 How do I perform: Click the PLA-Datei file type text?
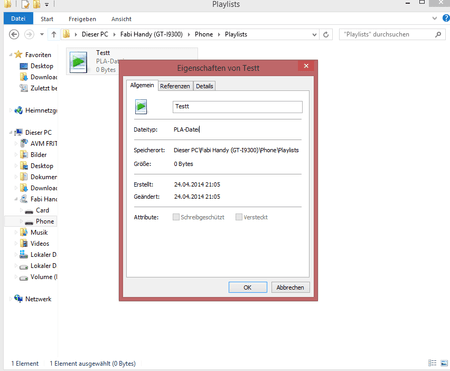[x=187, y=129]
